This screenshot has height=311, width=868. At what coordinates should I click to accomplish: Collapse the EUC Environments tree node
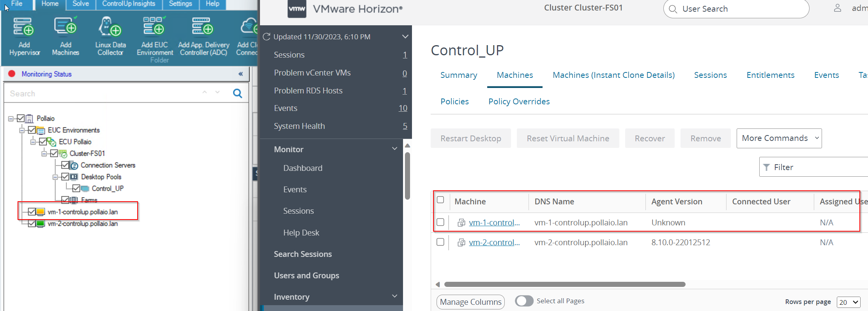tap(22, 130)
